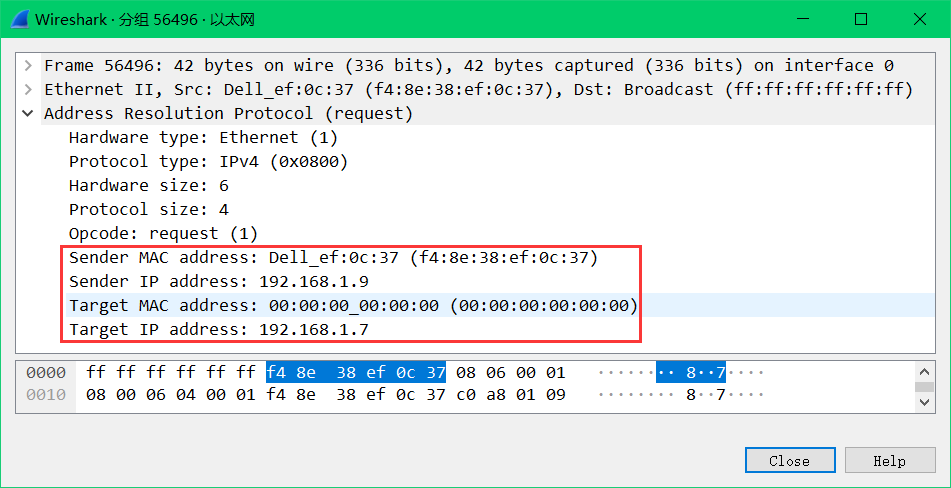Select Protocol type: IPv4 (0x0800) field

point(208,162)
